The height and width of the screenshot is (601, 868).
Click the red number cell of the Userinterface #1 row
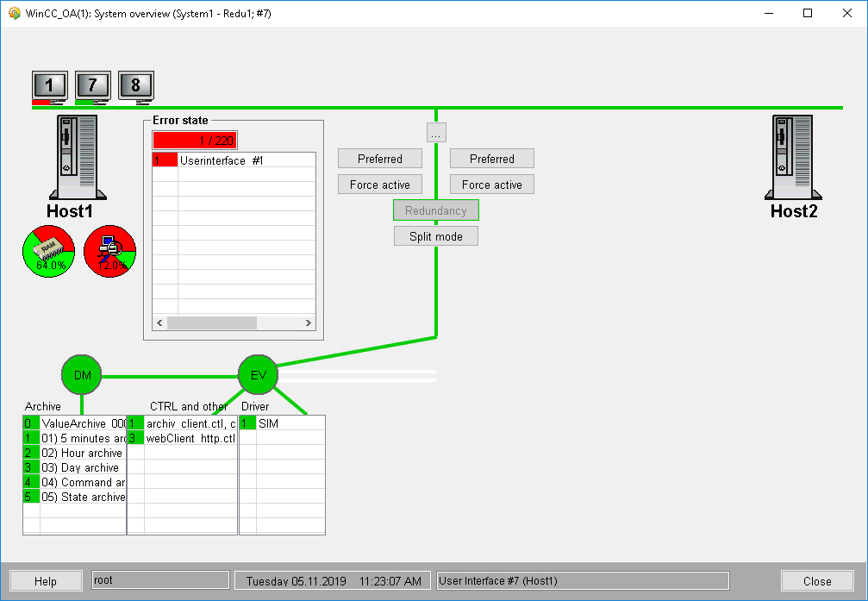click(x=165, y=160)
